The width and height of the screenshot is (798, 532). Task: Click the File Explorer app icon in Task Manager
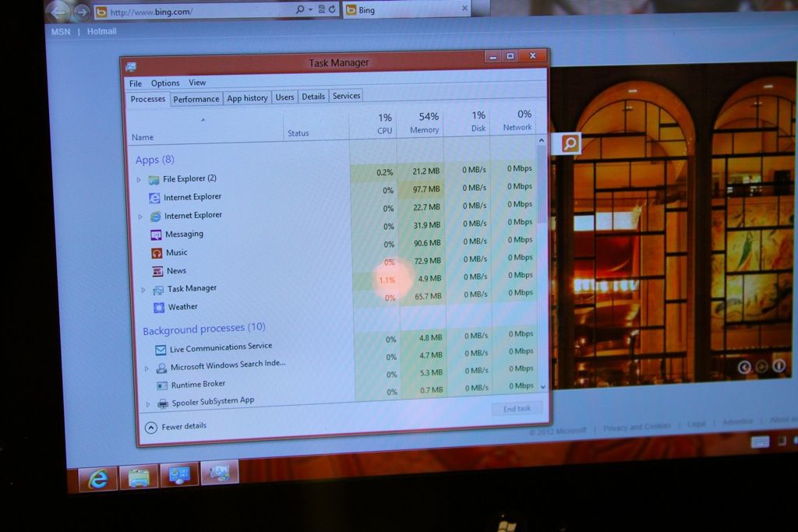click(x=154, y=180)
